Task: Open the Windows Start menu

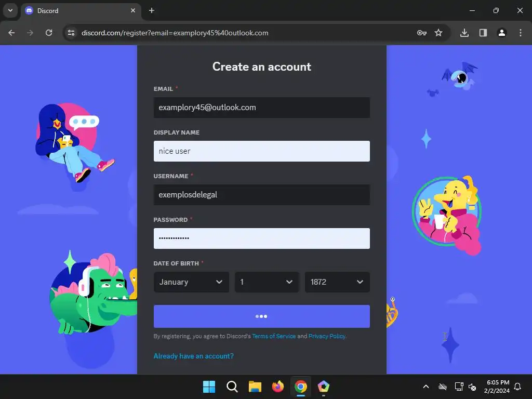Action: coord(209,387)
